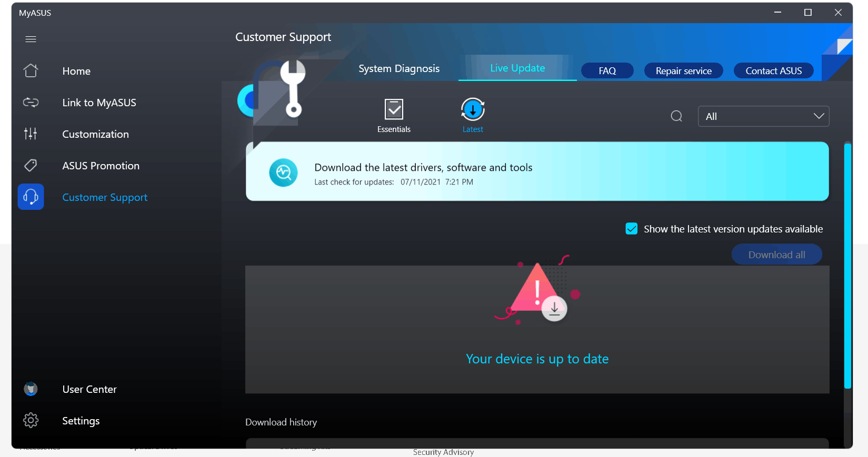Click the Link to MyASUS chain icon

coord(31,102)
